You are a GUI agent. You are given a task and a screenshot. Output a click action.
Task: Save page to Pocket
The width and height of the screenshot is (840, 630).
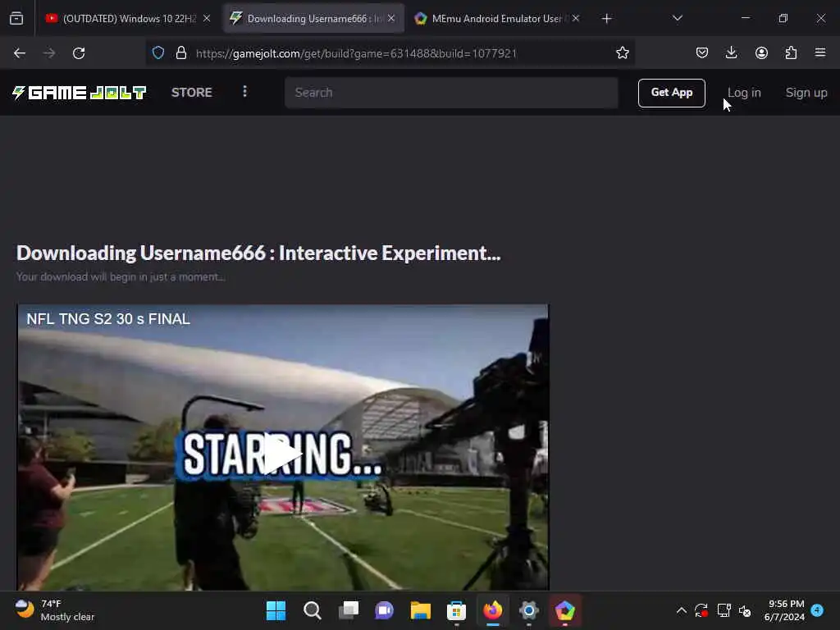702,53
